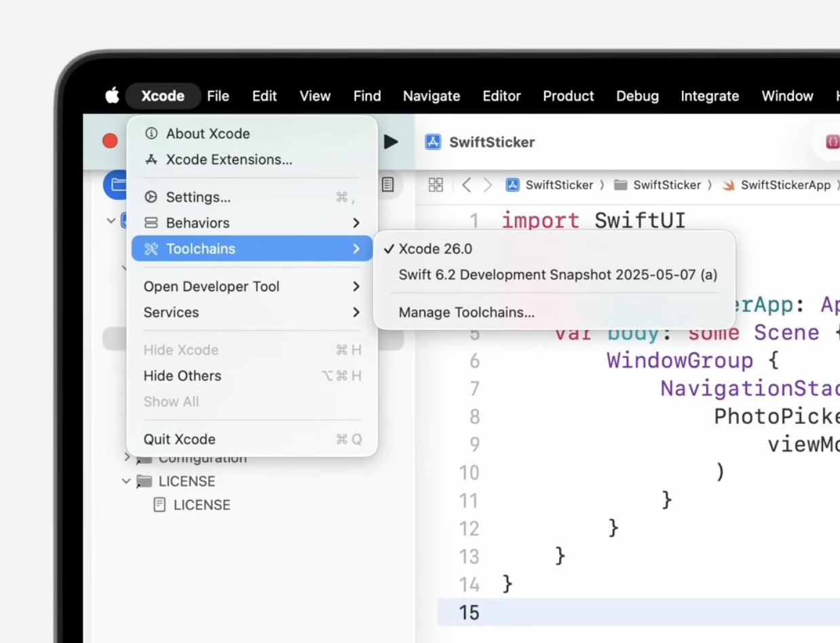The width and height of the screenshot is (840, 643).
Task: Click the checkmark next to Xcode 26.0
Action: pyautogui.click(x=389, y=249)
